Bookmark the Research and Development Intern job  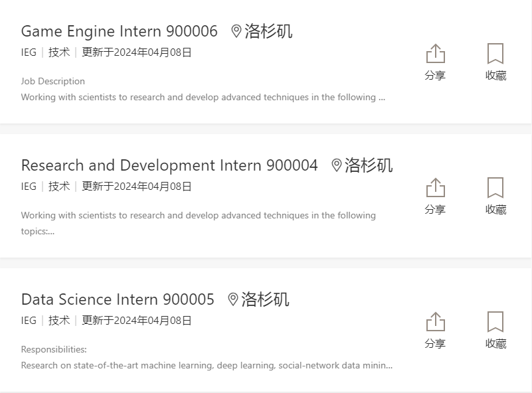point(495,187)
